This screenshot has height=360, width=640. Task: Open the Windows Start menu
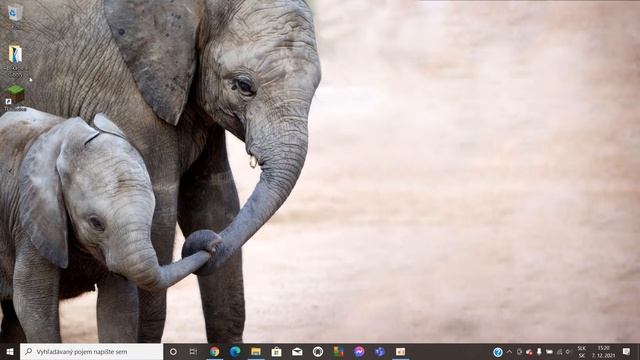click(x=10, y=351)
